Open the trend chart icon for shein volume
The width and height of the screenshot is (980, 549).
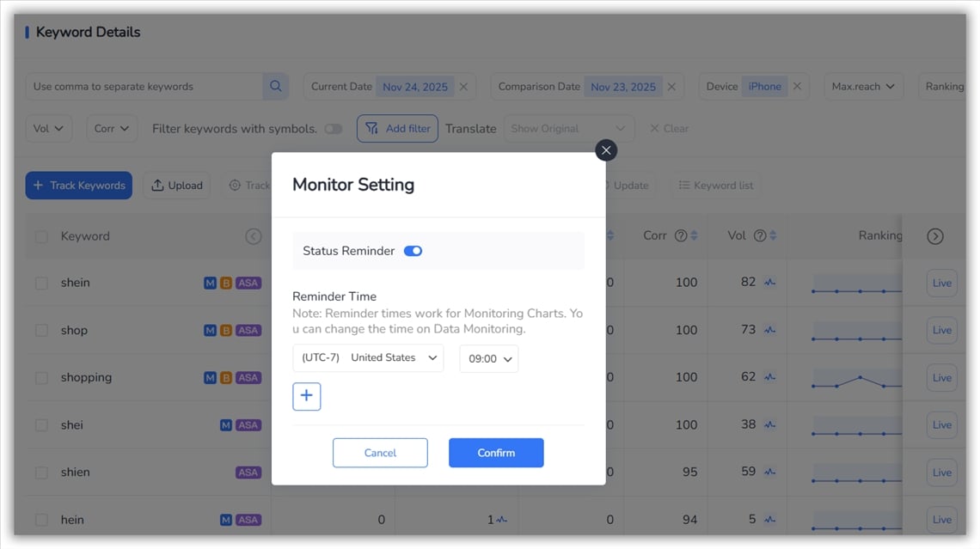769,283
